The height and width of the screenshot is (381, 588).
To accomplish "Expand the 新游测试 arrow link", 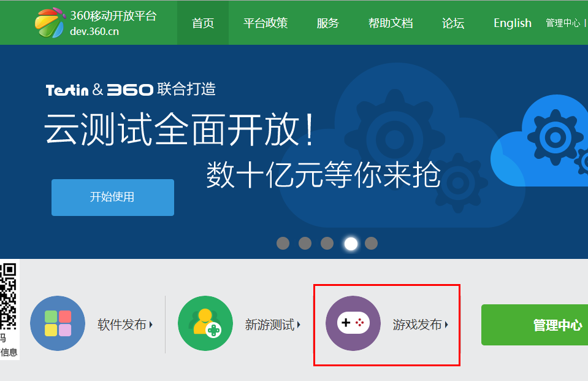I will tap(273, 325).
